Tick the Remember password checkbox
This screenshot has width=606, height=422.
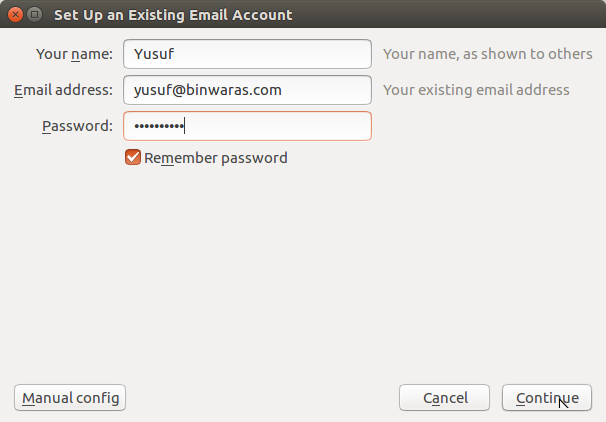133,158
